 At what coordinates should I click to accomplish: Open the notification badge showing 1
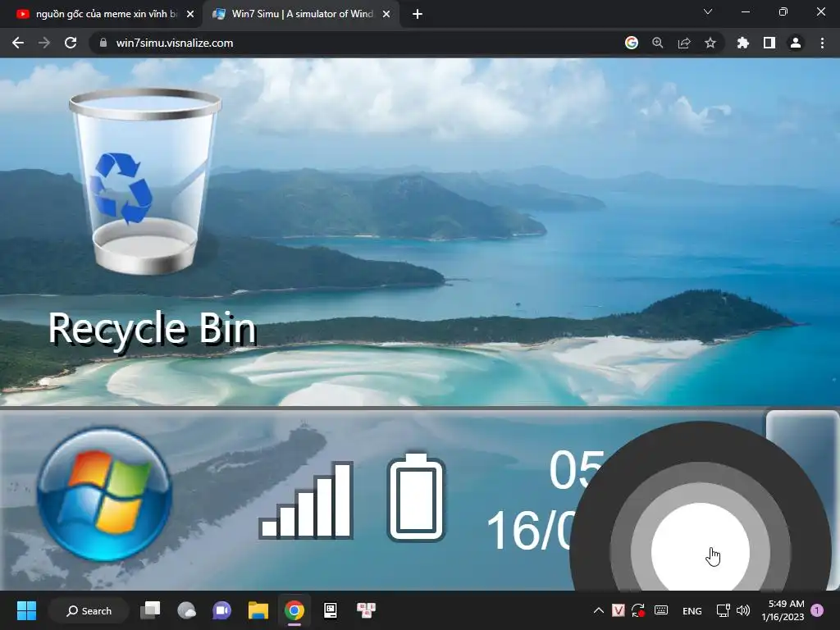click(817, 609)
